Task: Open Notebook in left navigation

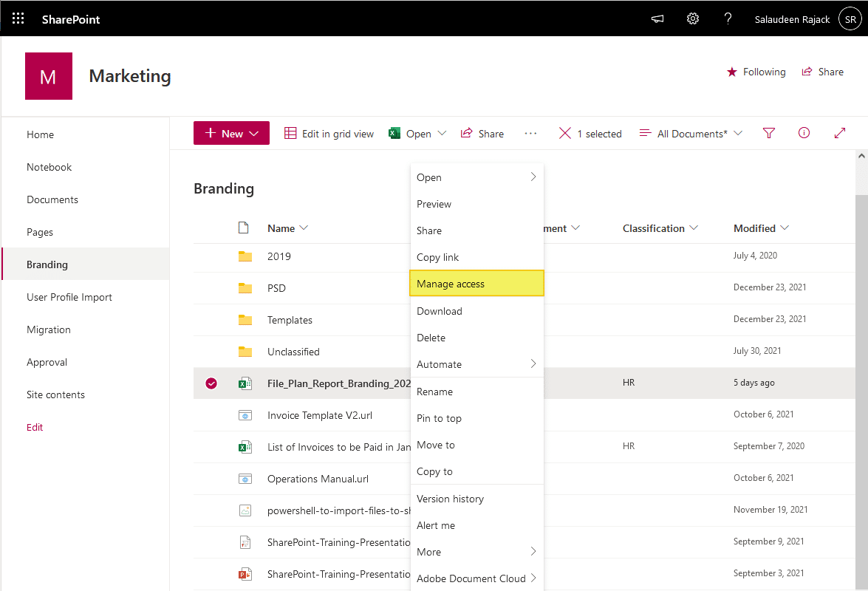Action: click(x=49, y=167)
